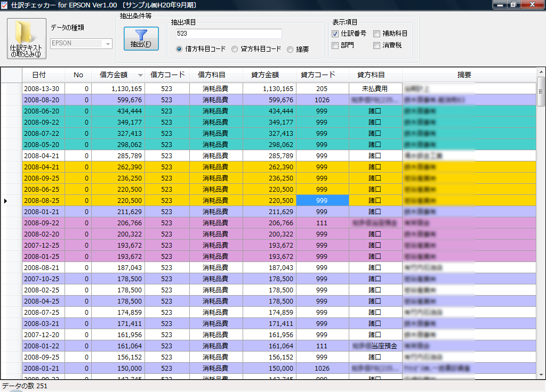Select the 1,130,165 借方金額 cell
This screenshot has height=392, width=546.
(x=118, y=89)
